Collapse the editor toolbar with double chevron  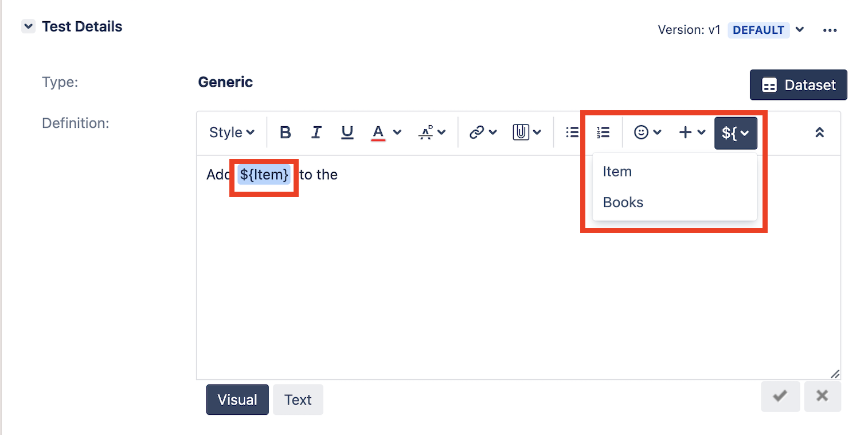coord(819,133)
